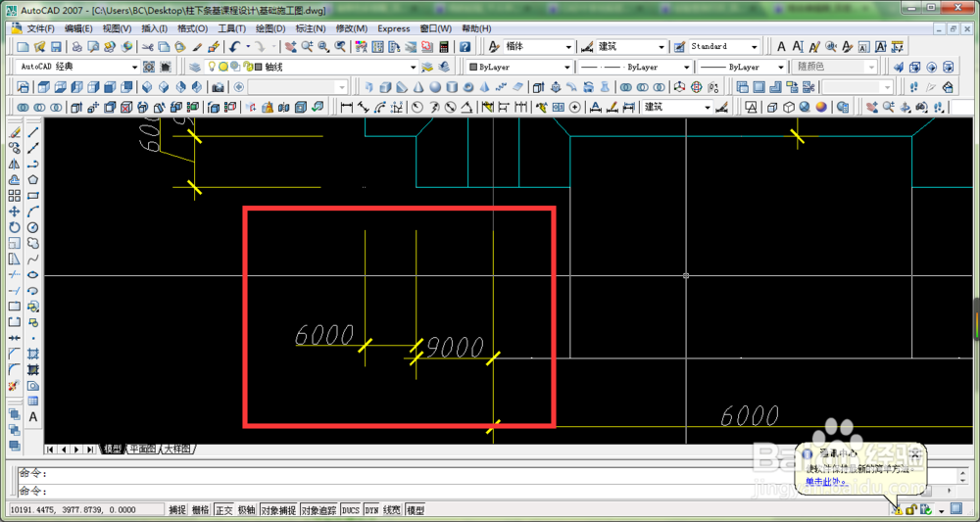This screenshot has height=522, width=980.
Task: Click the Cut scissors icon
Action: 148,47
